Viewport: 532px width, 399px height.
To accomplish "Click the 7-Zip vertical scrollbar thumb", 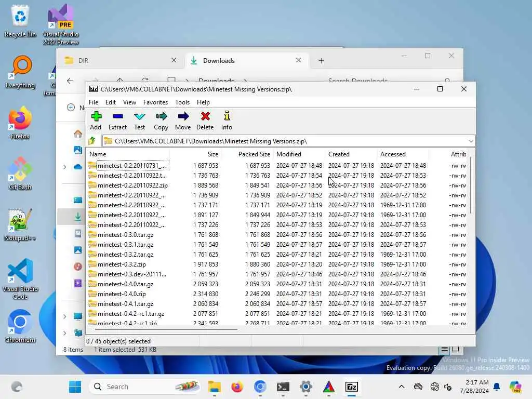I will pos(471,186).
